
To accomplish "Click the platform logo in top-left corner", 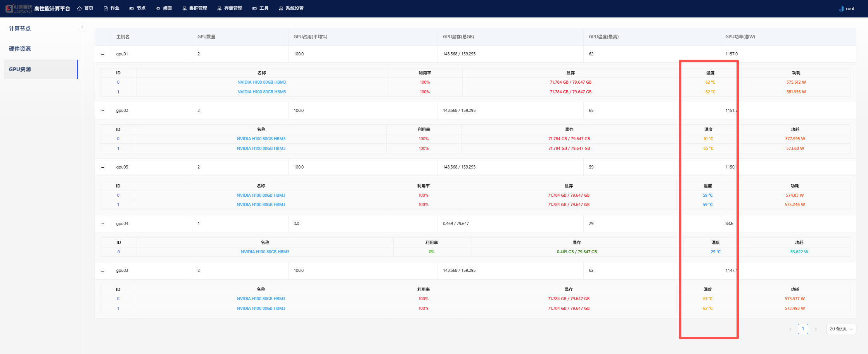I will (x=19, y=8).
